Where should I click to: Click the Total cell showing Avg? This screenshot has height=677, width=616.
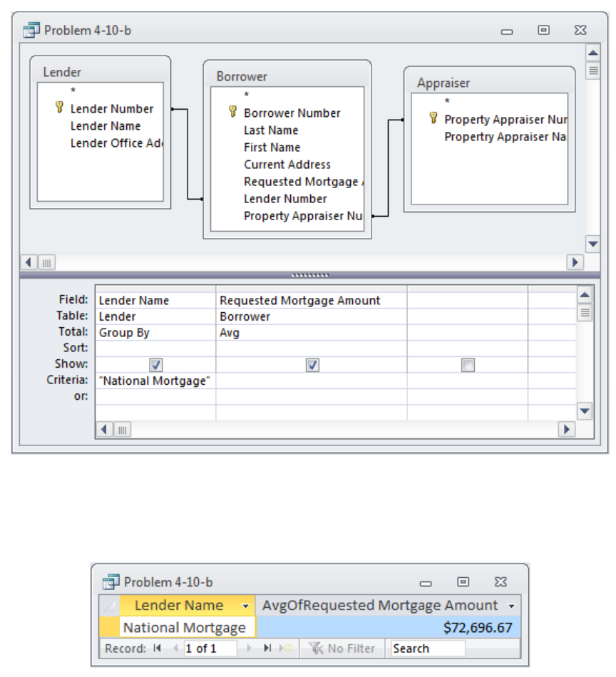click(x=312, y=333)
